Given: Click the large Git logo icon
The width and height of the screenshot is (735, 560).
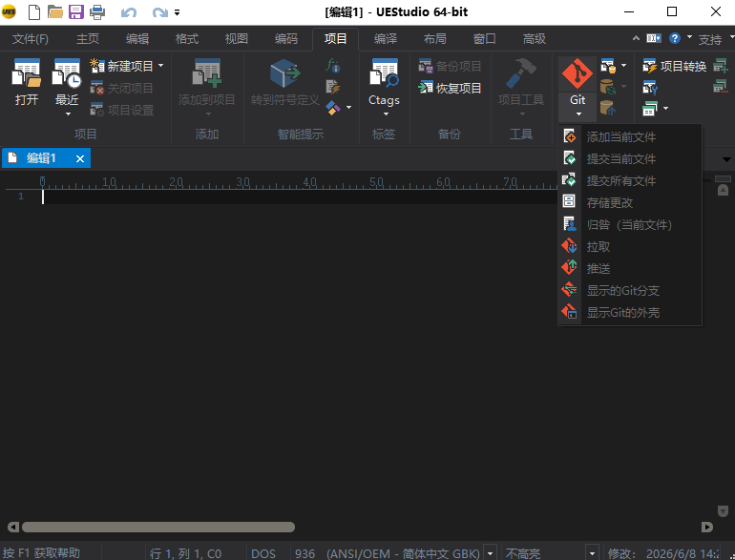Looking at the screenshot, I should [x=577, y=73].
